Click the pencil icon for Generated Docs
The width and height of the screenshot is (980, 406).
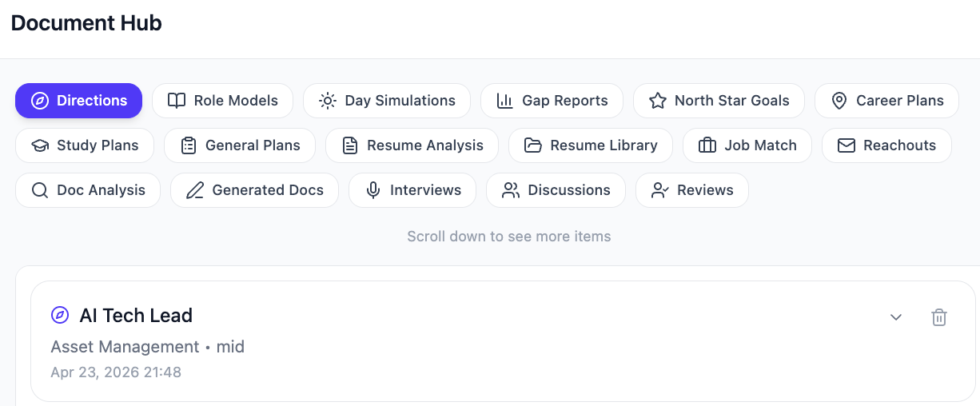[x=195, y=190]
